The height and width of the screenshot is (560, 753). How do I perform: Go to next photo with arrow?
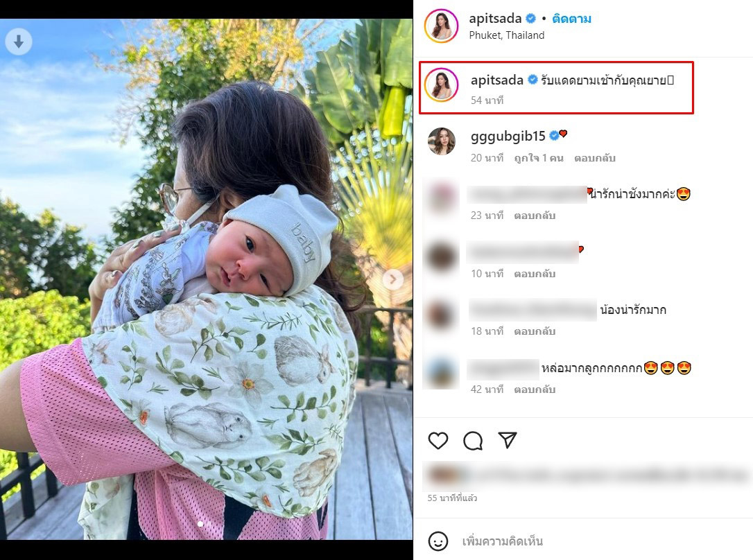[393, 279]
